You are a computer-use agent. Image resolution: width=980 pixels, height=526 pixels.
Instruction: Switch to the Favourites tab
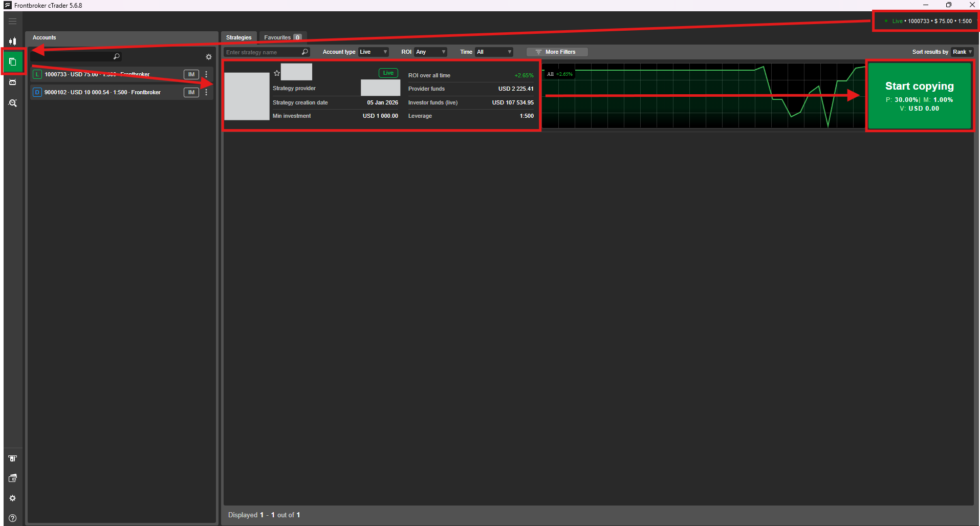(x=282, y=37)
